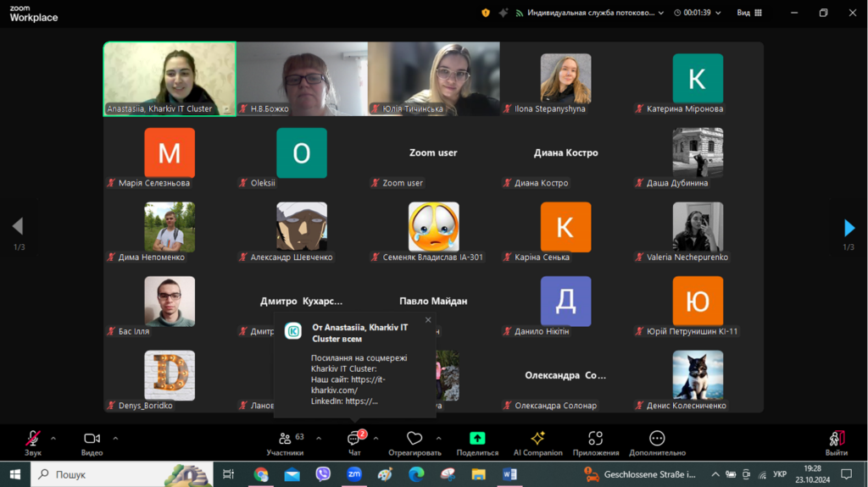Click Денис Колесниченко cat avatar
This screenshot has width=868, height=487.
pos(698,375)
